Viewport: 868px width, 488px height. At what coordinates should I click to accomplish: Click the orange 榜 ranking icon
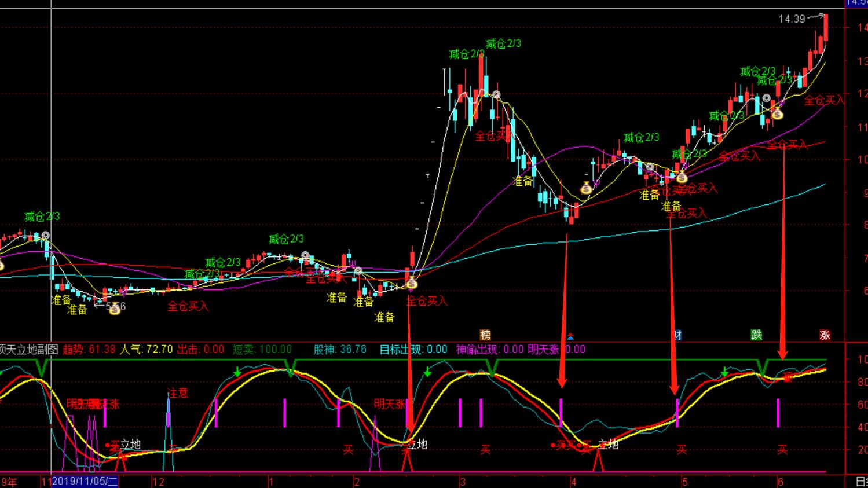485,335
